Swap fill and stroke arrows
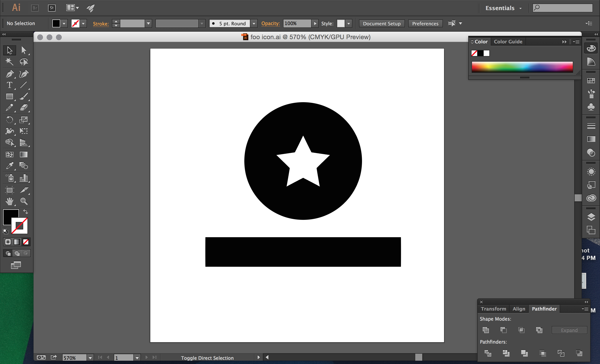Image resolution: width=600 pixels, height=364 pixels. (26, 212)
